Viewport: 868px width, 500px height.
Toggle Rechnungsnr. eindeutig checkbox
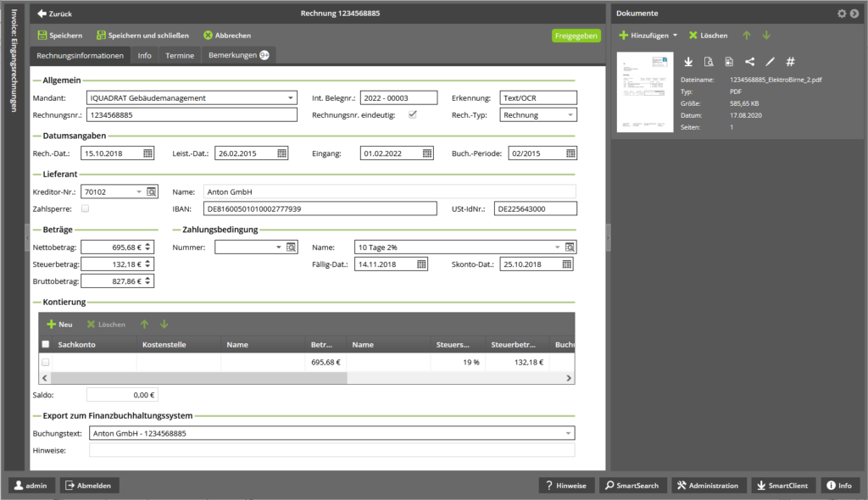(413, 114)
